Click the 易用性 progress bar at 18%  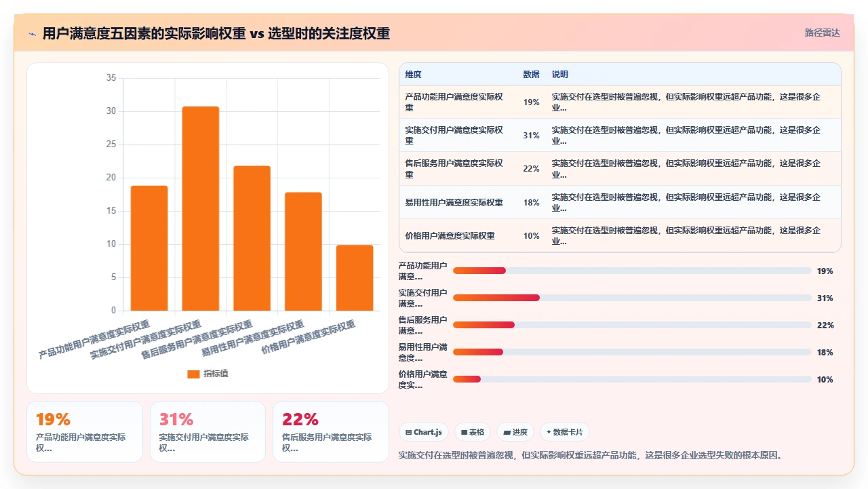[x=632, y=352]
